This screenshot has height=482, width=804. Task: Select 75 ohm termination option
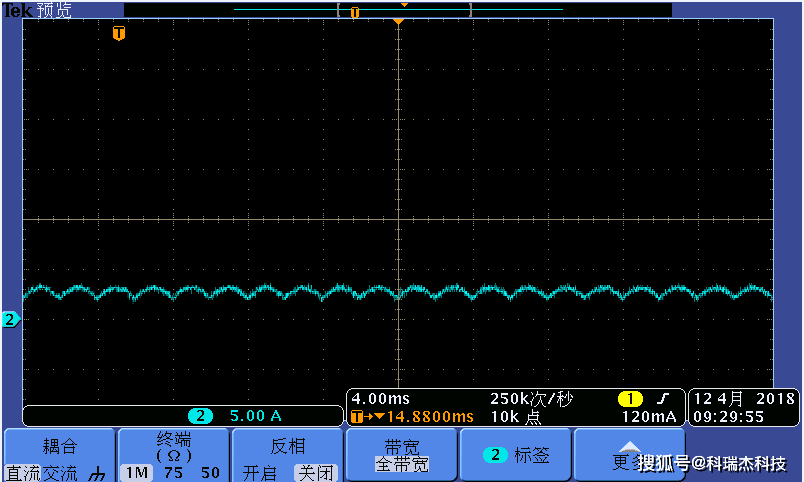[x=173, y=473]
